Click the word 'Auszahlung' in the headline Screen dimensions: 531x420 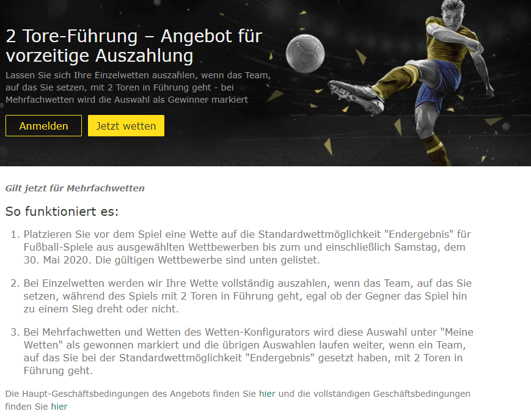coord(144,56)
